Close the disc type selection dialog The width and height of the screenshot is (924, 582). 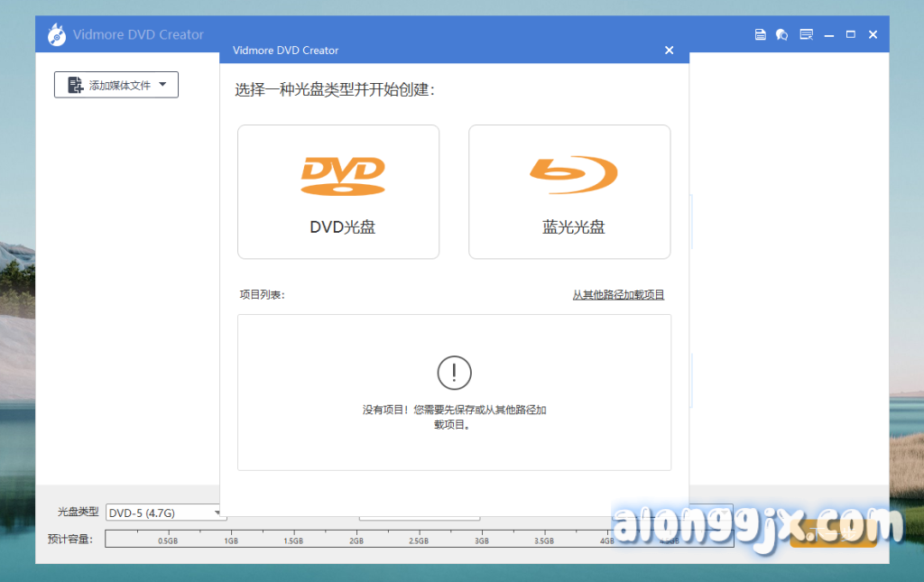669,51
